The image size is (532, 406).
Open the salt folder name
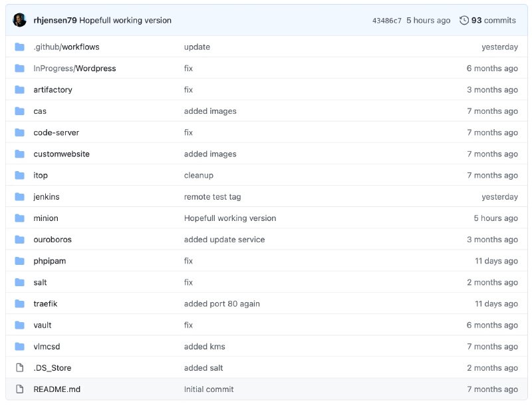[x=40, y=282]
